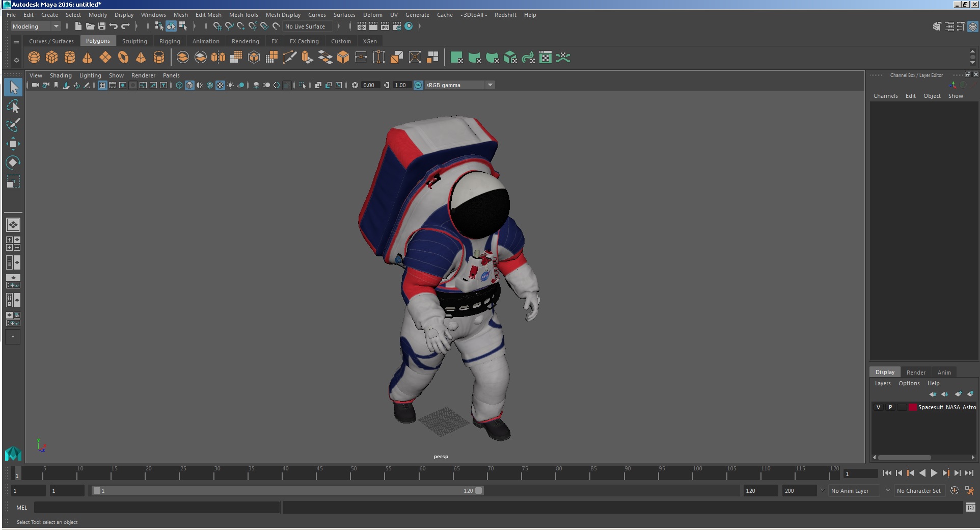The image size is (980, 530).
Task: Toggle the viewport grid display button
Action: click(x=102, y=85)
